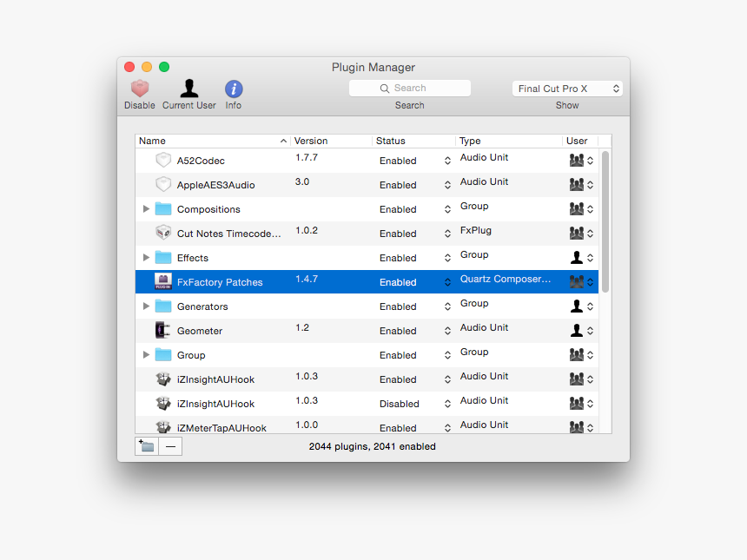The image size is (747, 560).
Task: Click the Geometer plugin icon
Action: tap(163, 330)
